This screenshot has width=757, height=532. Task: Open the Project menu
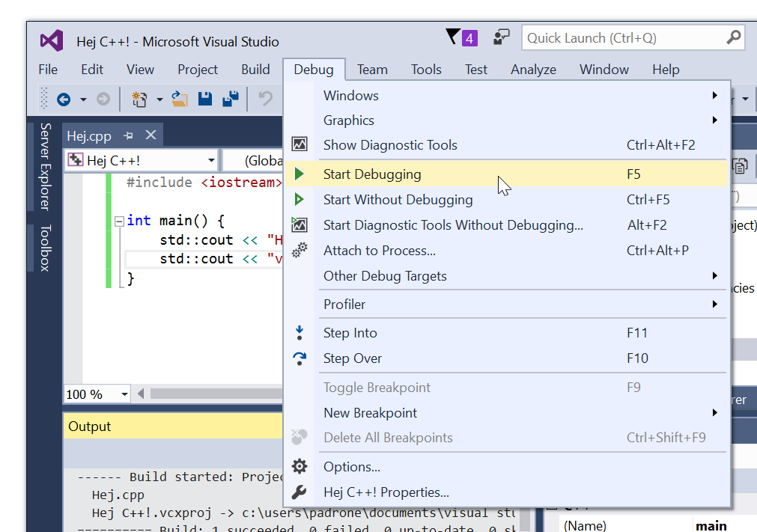coord(198,70)
